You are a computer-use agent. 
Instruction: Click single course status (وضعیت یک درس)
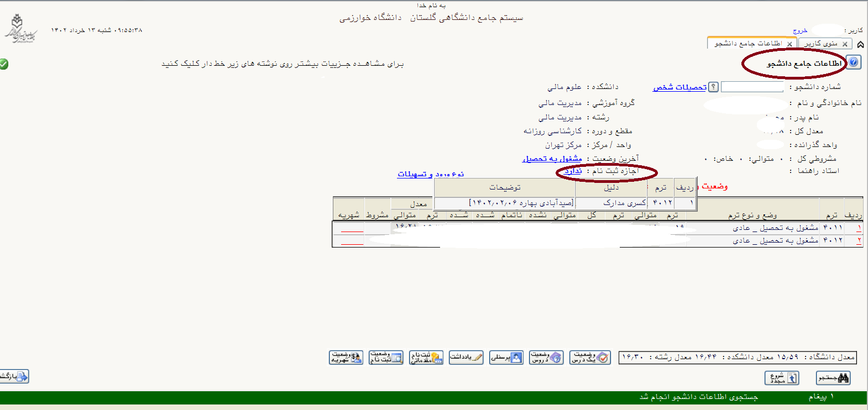click(591, 358)
